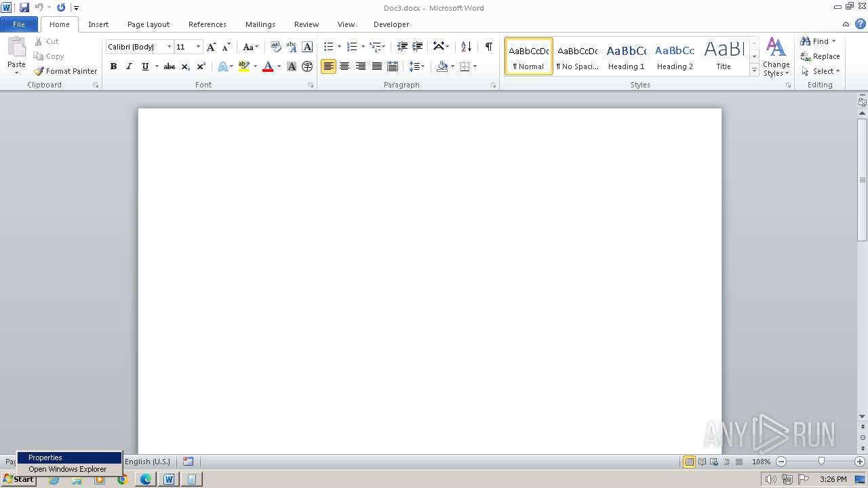Toggle Distributed alignment
Image resolution: width=868 pixels, height=488 pixels.
(392, 66)
